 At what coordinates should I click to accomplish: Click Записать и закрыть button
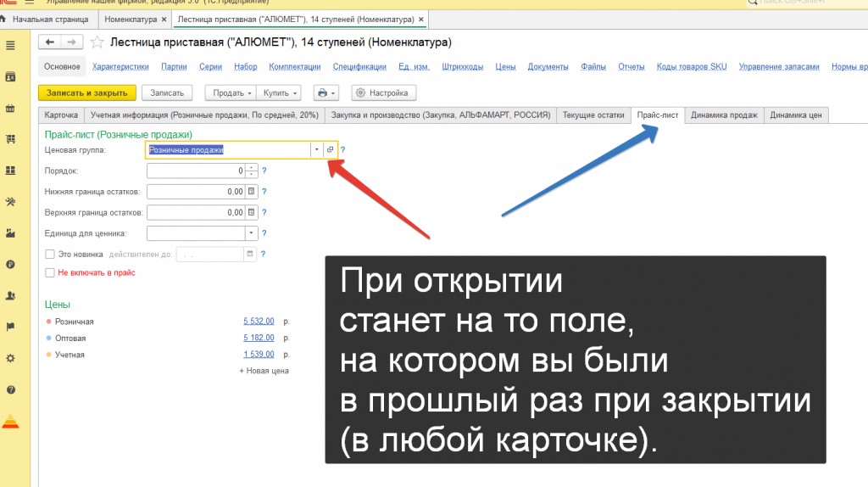pyautogui.click(x=87, y=93)
